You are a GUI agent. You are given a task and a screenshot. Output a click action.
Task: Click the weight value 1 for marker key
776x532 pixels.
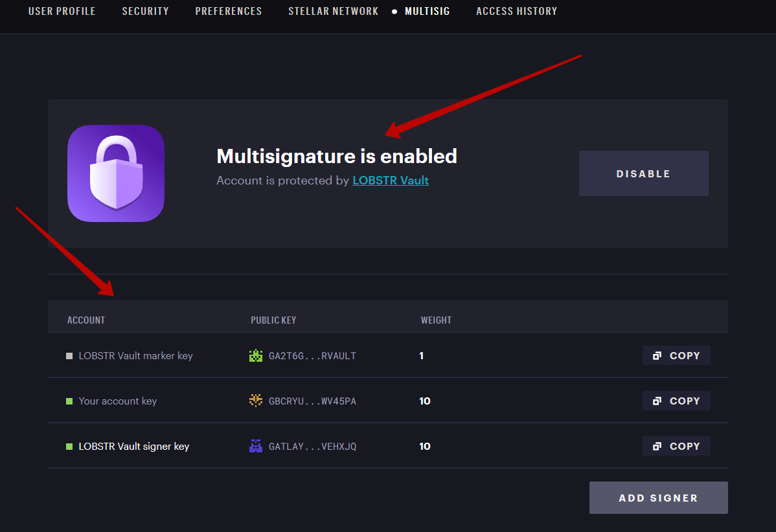coord(421,356)
